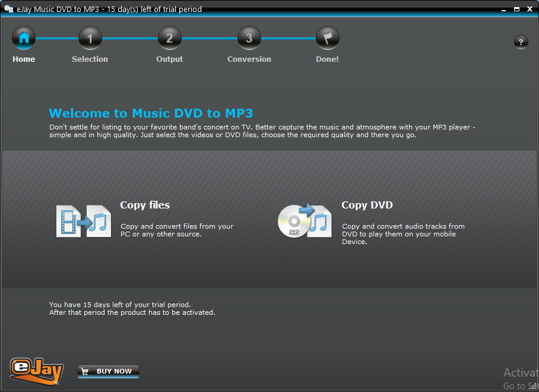Click the Conversion label text
The height and width of the screenshot is (392, 539).
249,59
